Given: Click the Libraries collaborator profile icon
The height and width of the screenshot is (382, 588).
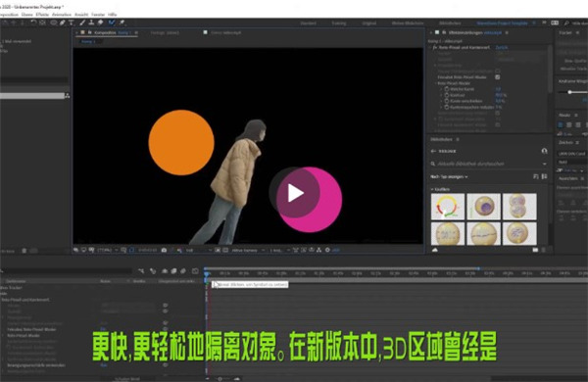Looking at the screenshot, I should (544, 151).
